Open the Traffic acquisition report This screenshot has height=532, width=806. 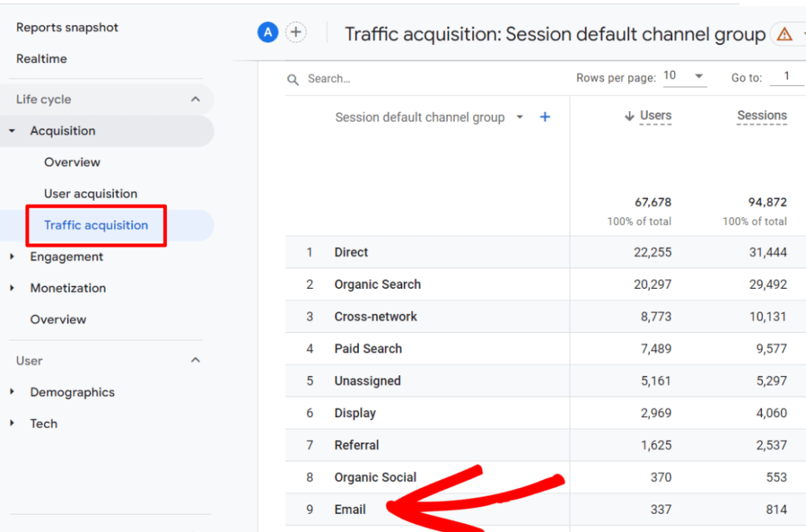tap(95, 225)
